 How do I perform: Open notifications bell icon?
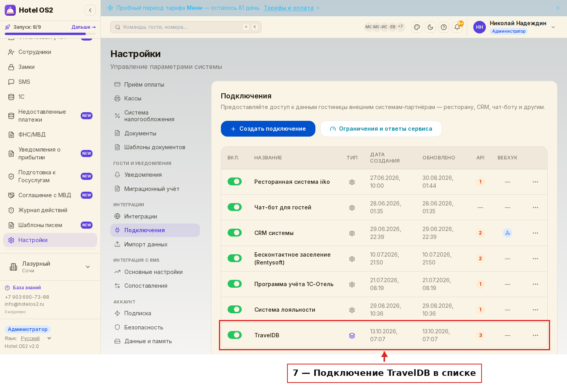tap(457, 27)
